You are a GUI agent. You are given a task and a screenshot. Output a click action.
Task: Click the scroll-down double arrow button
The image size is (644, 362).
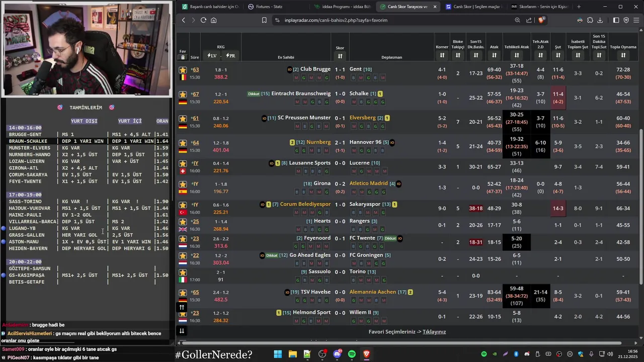point(182,331)
